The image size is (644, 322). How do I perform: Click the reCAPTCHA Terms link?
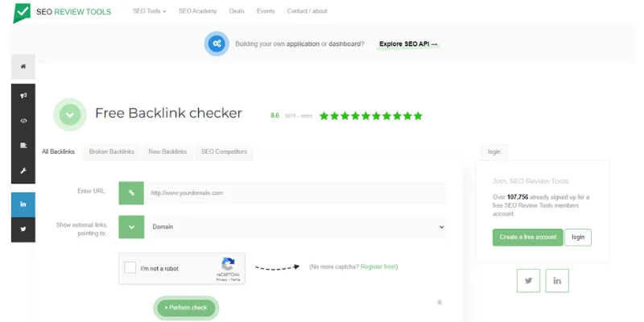tap(235, 279)
